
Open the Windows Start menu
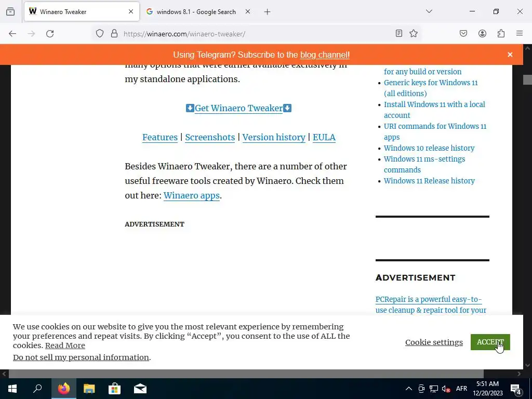12,389
